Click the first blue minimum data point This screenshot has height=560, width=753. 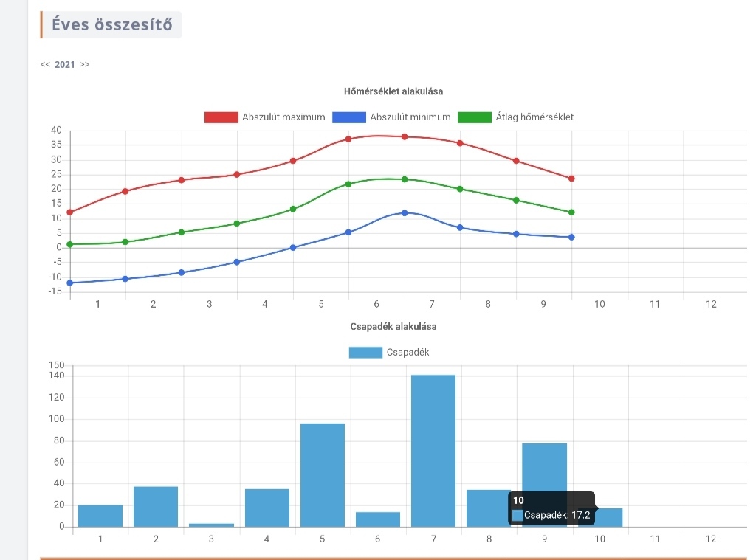[70, 283]
